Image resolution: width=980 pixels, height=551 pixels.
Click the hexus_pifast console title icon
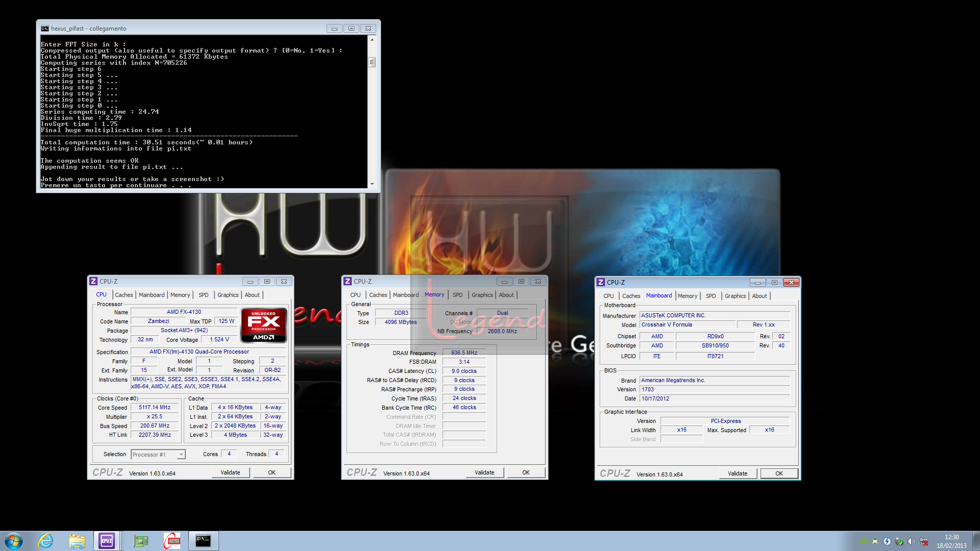[45, 29]
